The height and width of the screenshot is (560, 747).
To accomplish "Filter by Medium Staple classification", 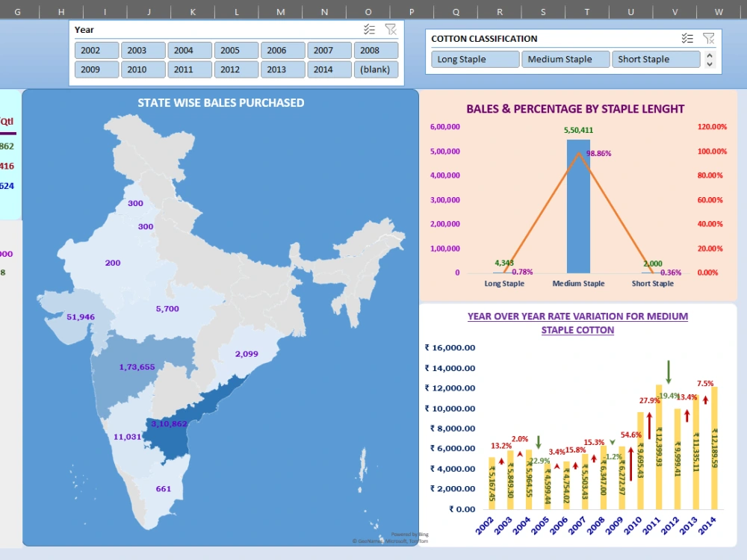I will pos(565,60).
